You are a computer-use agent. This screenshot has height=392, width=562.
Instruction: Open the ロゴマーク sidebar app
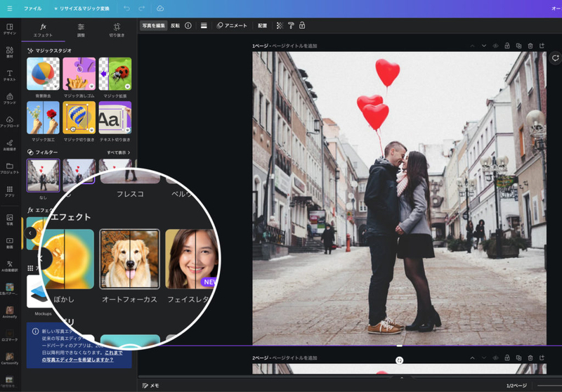click(x=10, y=335)
